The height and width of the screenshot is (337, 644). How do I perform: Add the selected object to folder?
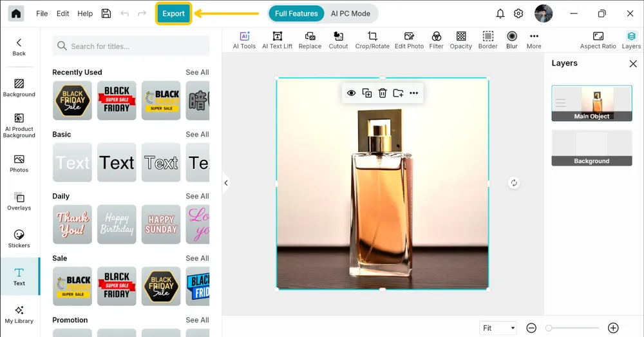tap(398, 93)
